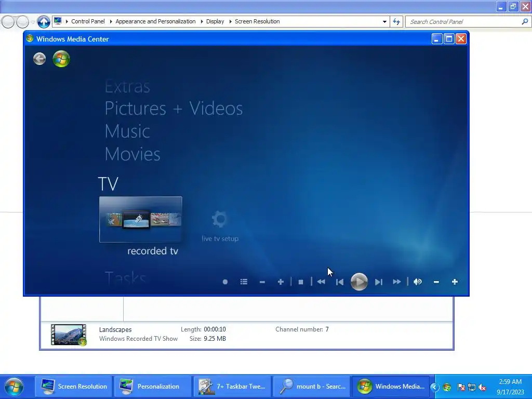Switch to mount b Search taskbar button

click(312, 387)
